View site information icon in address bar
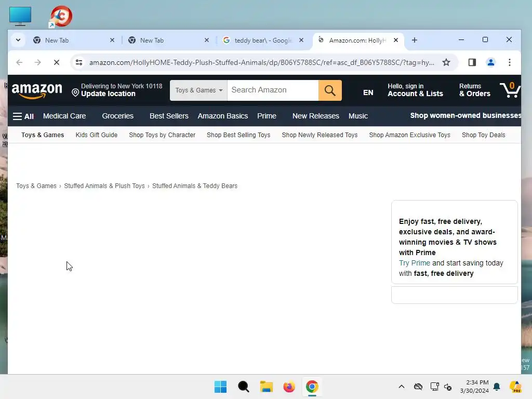This screenshot has width=532, height=399. tap(79, 62)
